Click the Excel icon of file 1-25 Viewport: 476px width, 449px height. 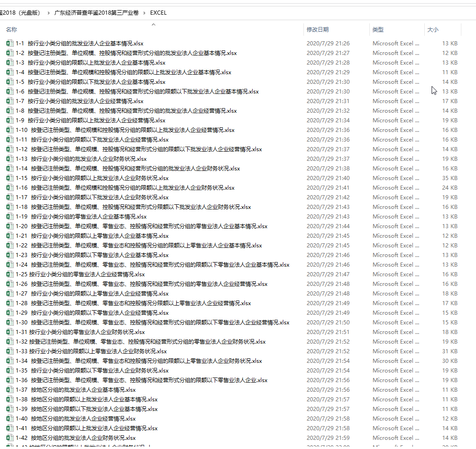pyautogui.click(x=10, y=274)
